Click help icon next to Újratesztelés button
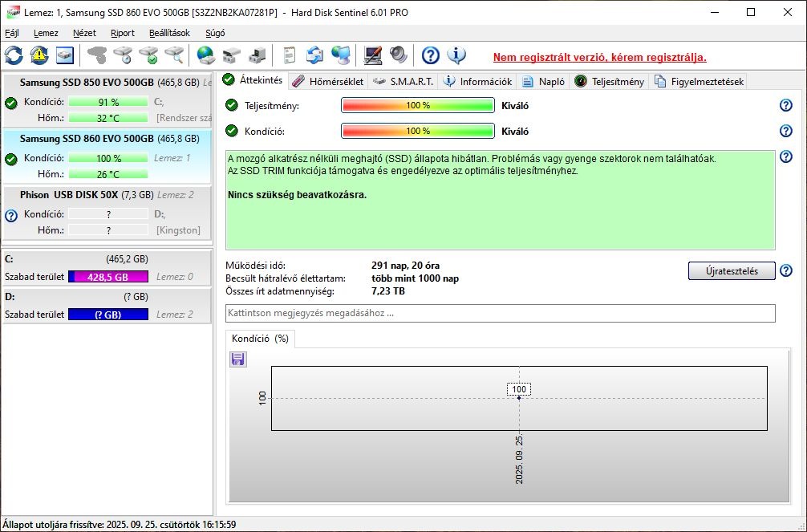The image size is (807, 532). (786, 270)
